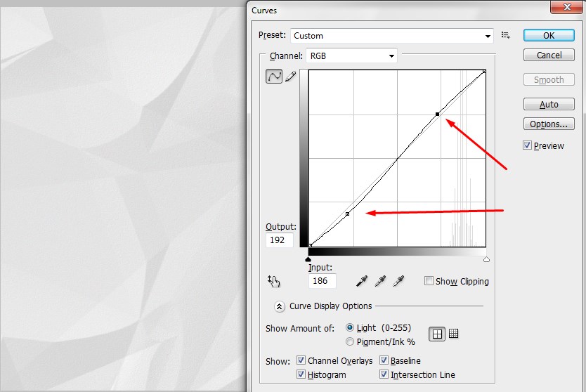586x392 pixels.
Task: Click the black point input slider
Action: click(x=308, y=259)
